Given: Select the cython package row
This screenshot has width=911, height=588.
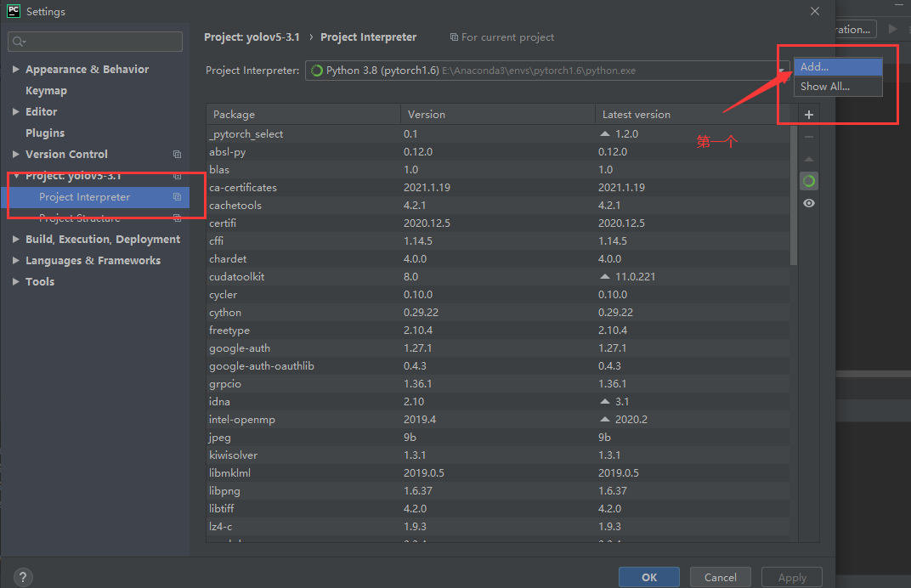Looking at the screenshot, I should tap(498, 313).
